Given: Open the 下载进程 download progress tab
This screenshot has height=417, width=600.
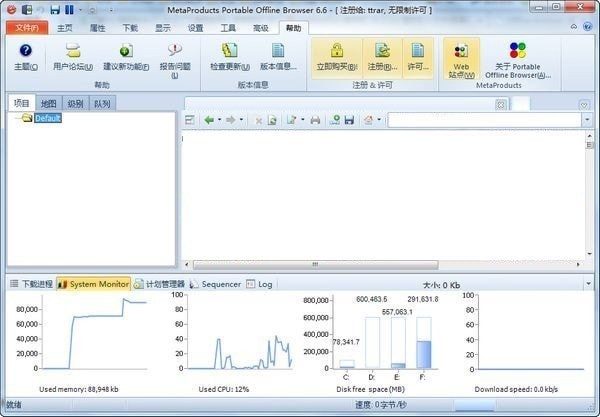Looking at the screenshot, I should coord(31,284).
